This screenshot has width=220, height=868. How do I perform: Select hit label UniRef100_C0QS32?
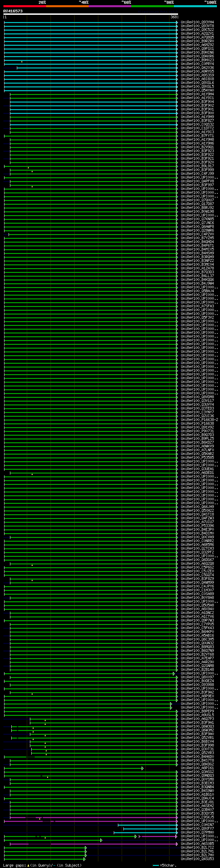tap(197, 125)
